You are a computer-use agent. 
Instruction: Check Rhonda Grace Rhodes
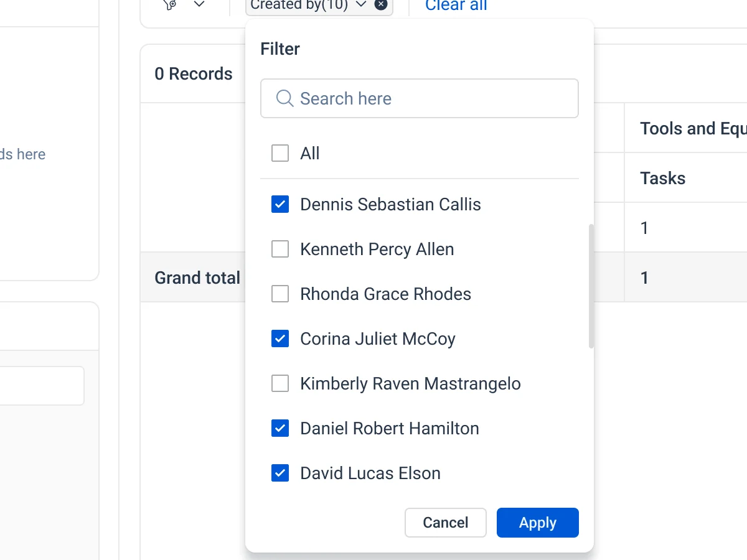[280, 294]
